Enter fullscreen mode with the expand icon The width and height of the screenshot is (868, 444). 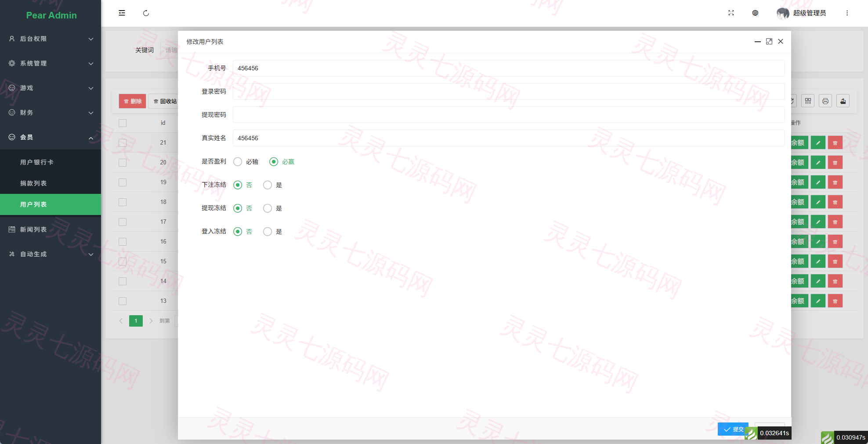[731, 13]
